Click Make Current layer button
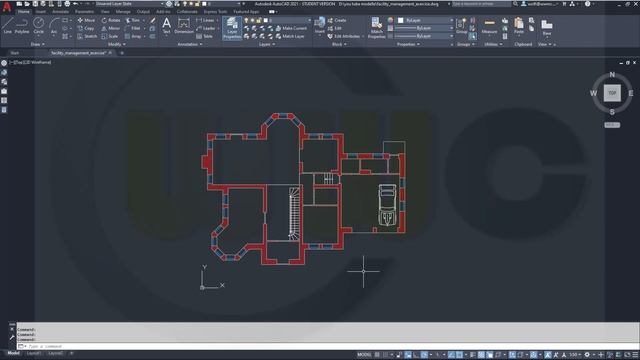Viewport: 640px width, 360px height. pyautogui.click(x=291, y=28)
